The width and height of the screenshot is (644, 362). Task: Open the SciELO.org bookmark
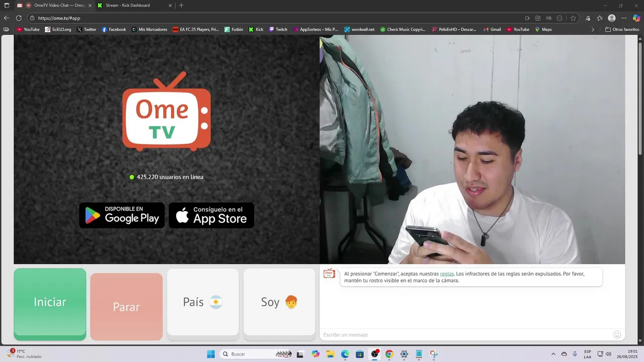pos(58,29)
